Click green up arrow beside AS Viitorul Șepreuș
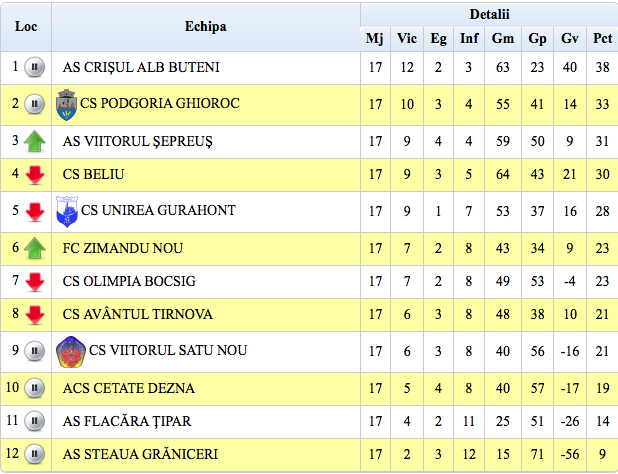 [35, 141]
